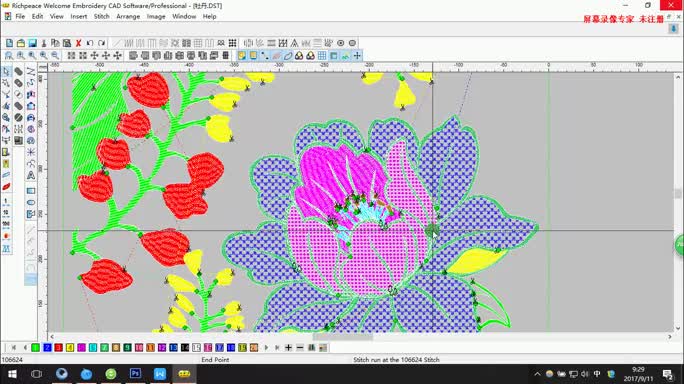684x384 pixels.
Task: Open the Arrange menu
Action: pos(128,16)
